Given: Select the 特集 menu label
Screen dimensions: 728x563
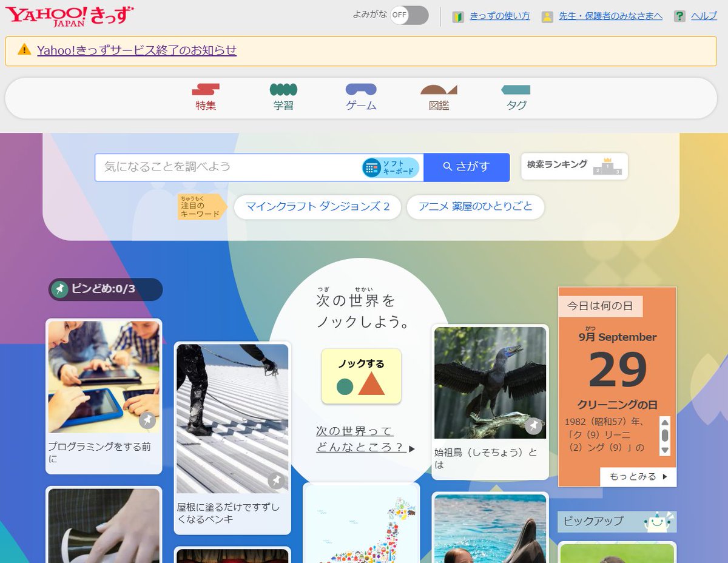Looking at the screenshot, I should 206,106.
